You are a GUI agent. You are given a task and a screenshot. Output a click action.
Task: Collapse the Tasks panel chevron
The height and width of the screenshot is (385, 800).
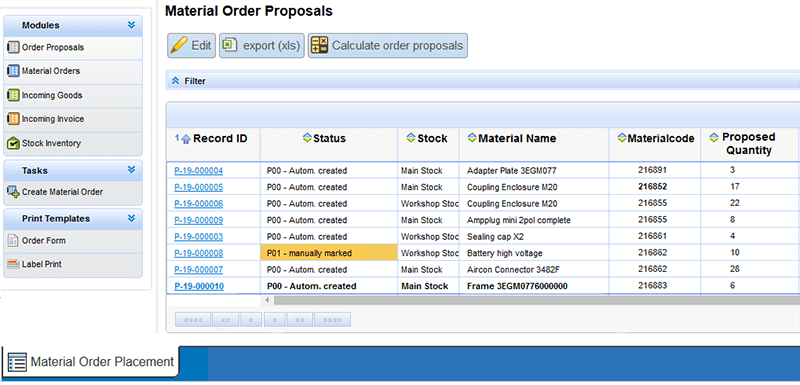tap(132, 170)
